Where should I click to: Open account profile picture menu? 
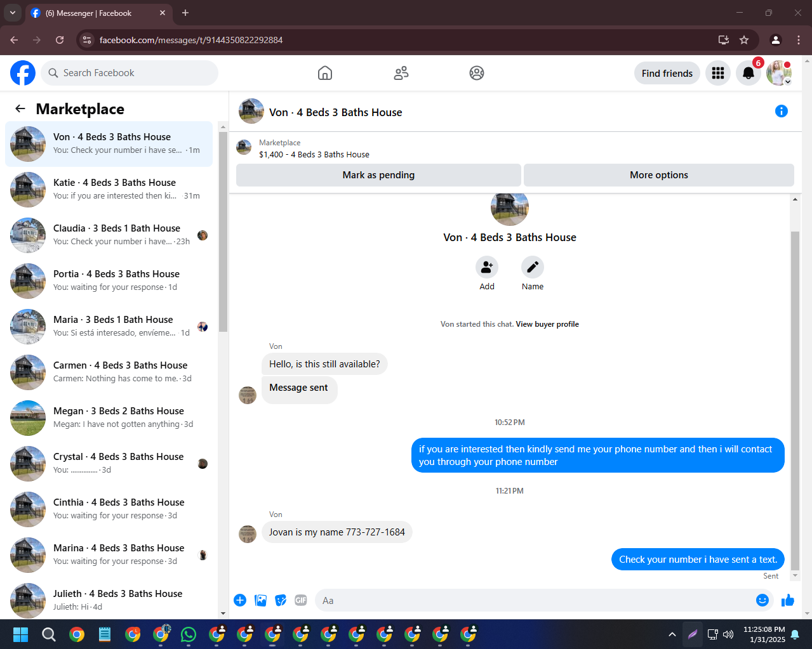pos(779,73)
